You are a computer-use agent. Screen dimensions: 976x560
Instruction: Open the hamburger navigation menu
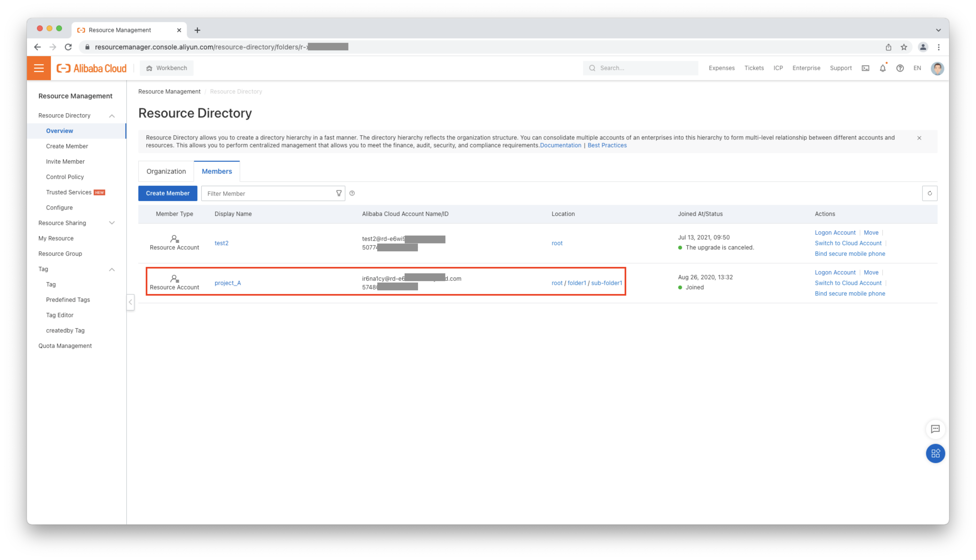pyautogui.click(x=39, y=68)
